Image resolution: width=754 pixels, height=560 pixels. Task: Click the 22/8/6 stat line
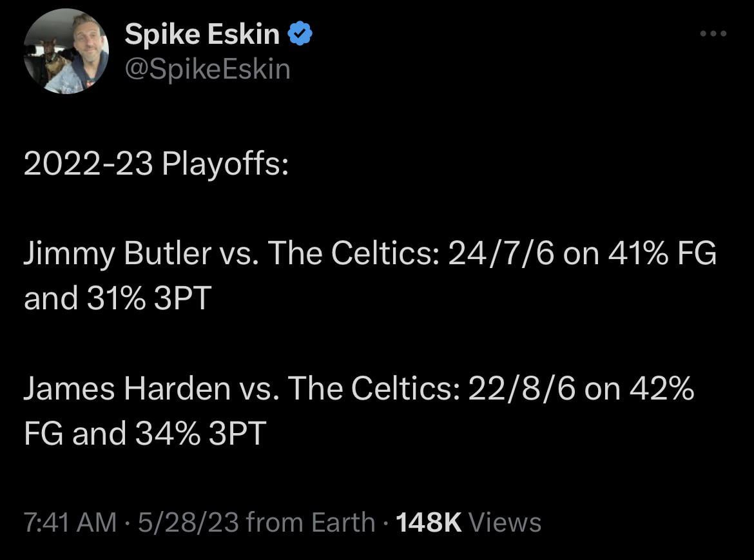[521, 389]
